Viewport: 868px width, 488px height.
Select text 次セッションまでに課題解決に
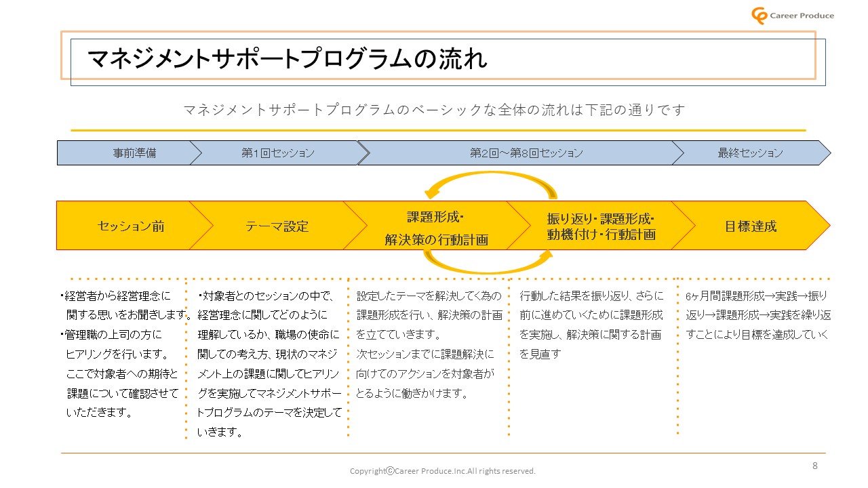click(425, 354)
